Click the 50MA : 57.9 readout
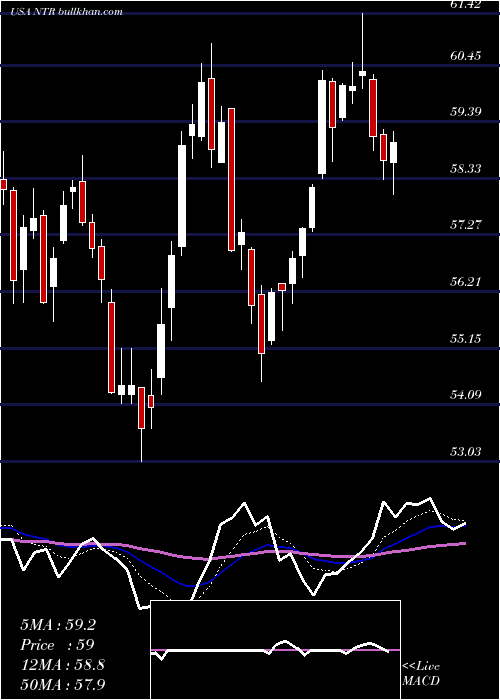 tap(62, 684)
